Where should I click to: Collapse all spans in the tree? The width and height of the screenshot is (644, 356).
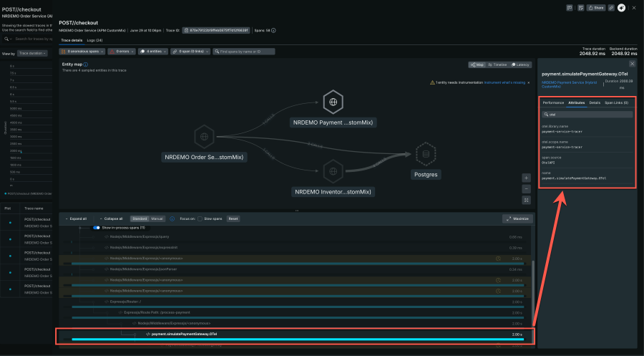[111, 218]
